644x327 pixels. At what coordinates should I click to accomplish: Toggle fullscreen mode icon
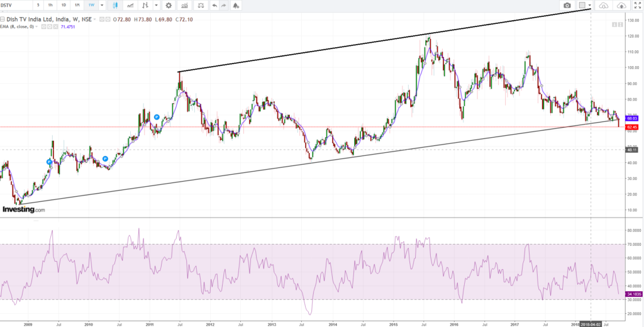[638, 5]
